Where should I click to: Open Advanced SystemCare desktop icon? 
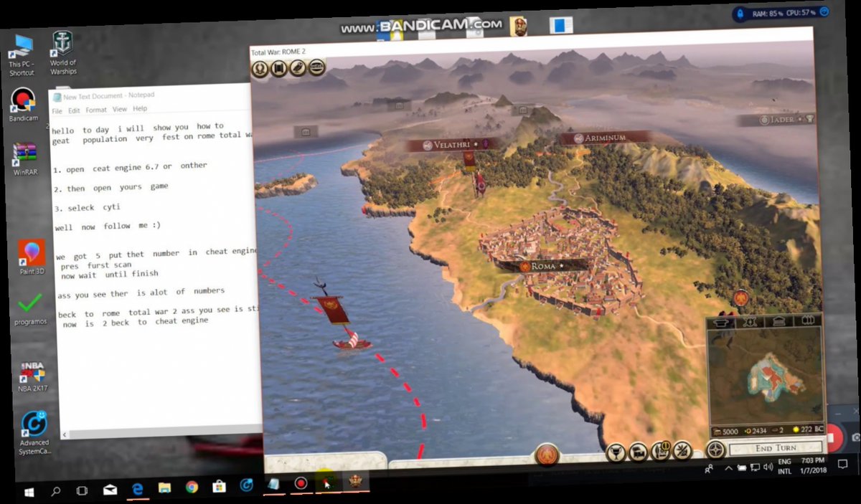pos(34,434)
